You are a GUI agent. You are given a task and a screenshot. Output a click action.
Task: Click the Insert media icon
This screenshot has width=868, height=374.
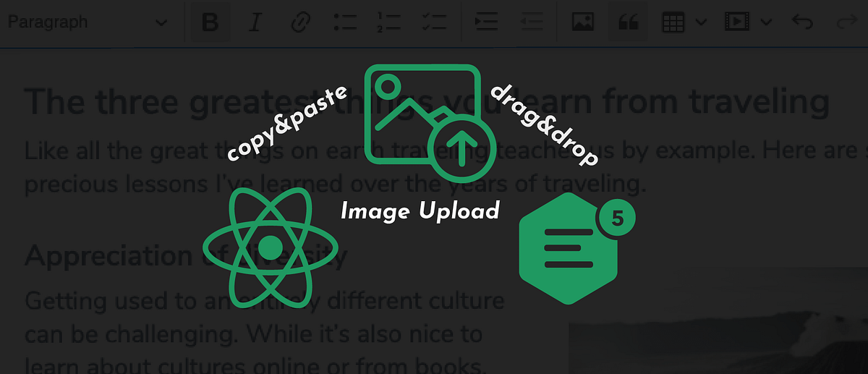point(736,22)
